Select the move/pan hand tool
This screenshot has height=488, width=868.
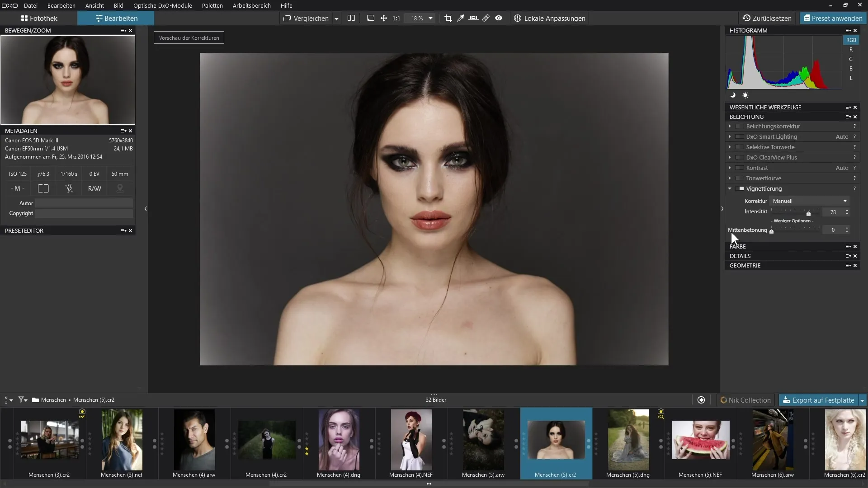384,19
